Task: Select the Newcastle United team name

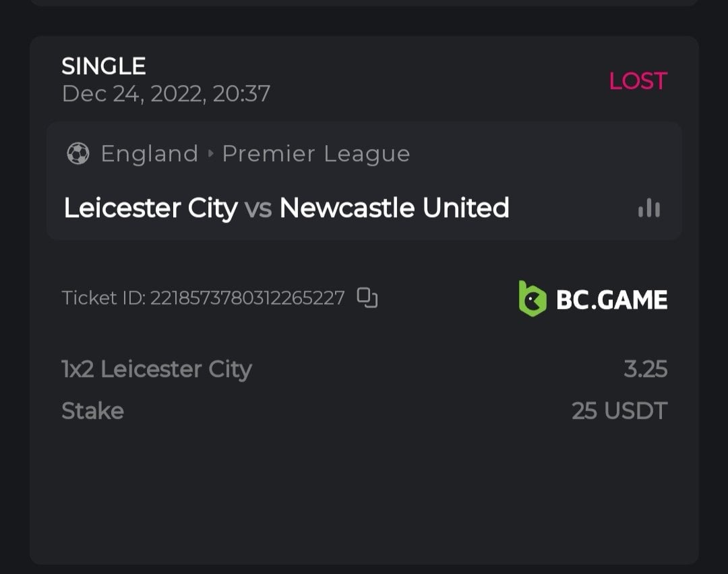Action: pyautogui.click(x=394, y=208)
